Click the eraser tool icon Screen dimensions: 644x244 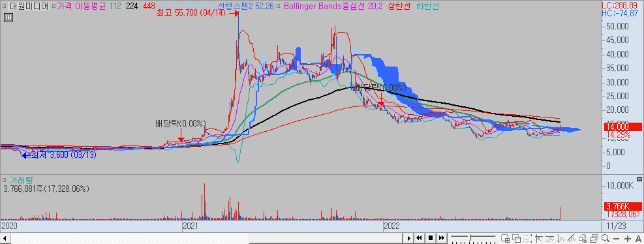point(583,239)
